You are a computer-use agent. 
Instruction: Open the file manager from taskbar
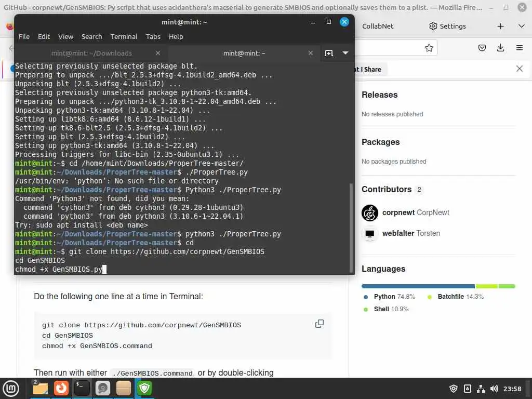point(41,389)
